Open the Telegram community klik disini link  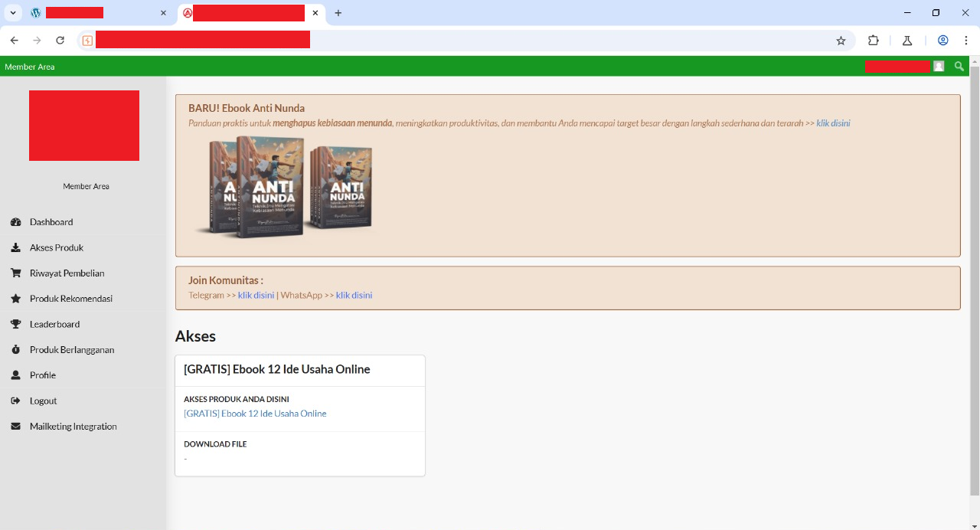[256, 295]
